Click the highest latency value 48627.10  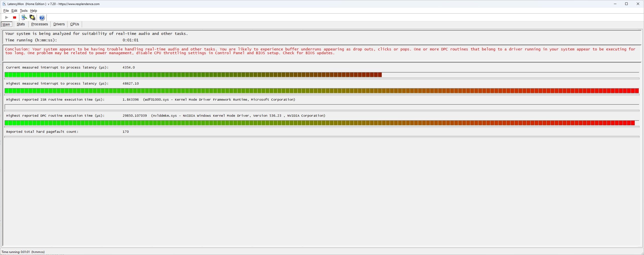coord(131,84)
